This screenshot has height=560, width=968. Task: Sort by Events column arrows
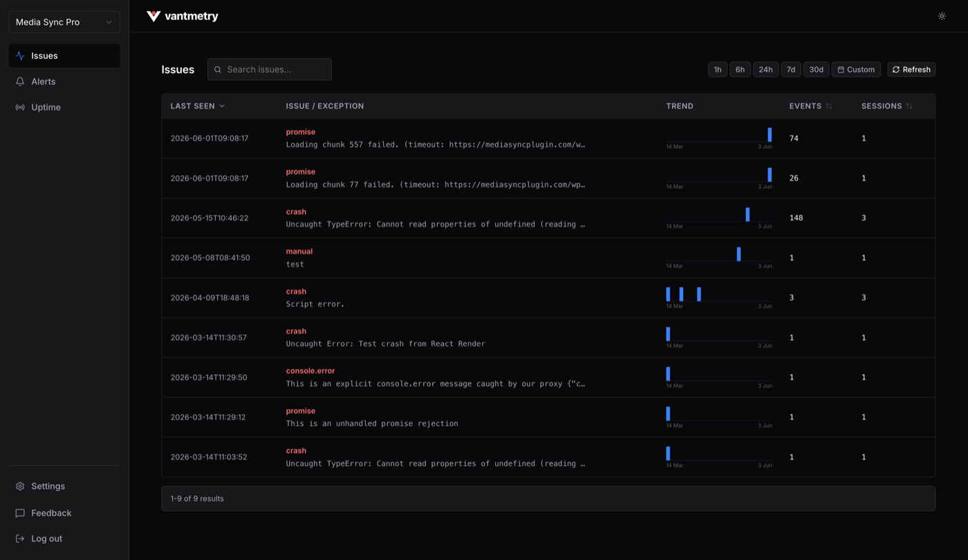(828, 106)
